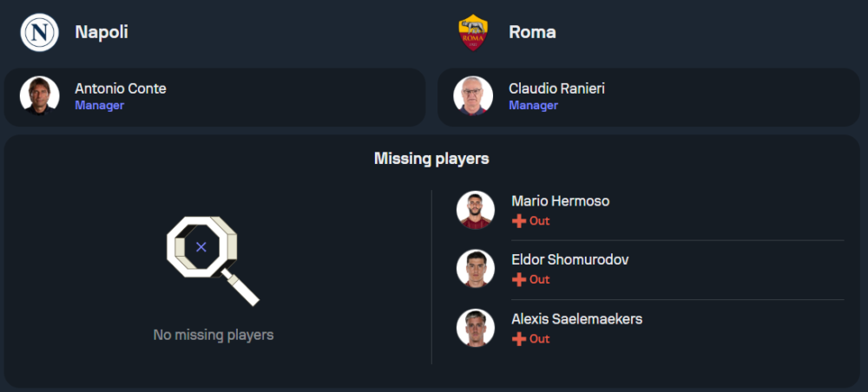Screen dimensions: 868x392
Task: Open the Roma team name link
Action: pyautogui.click(x=532, y=32)
